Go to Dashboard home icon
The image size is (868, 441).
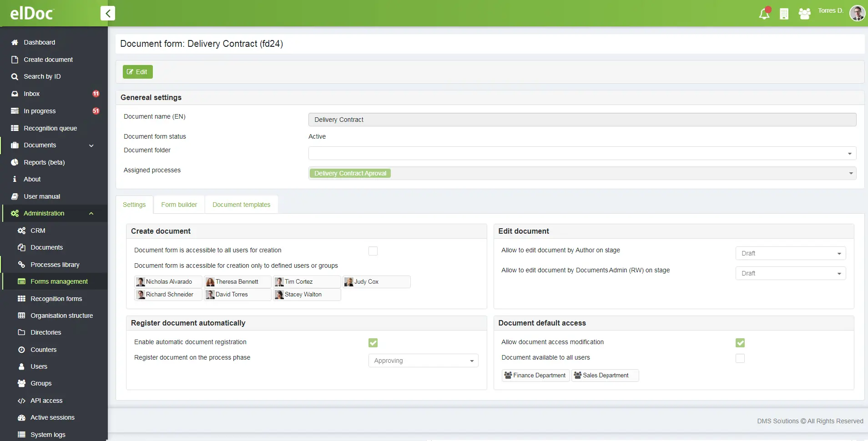(x=15, y=42)
